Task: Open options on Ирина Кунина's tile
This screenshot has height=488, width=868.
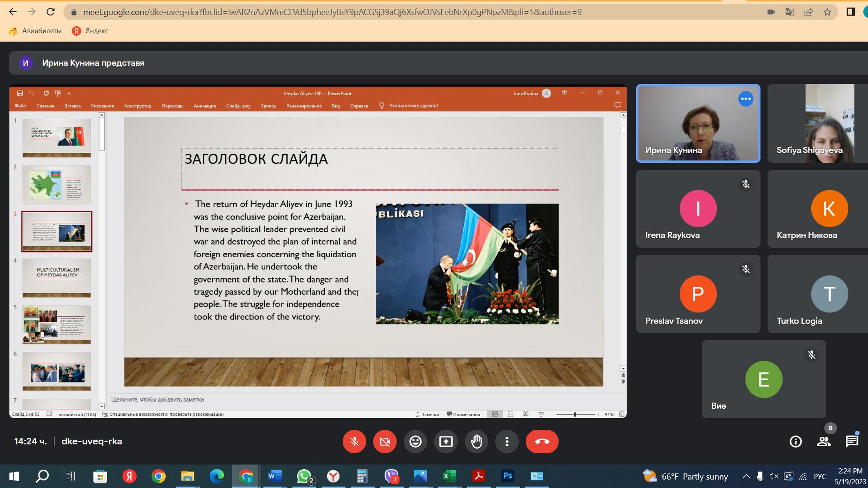Action: pyautogui.click(x=745, y=99)
